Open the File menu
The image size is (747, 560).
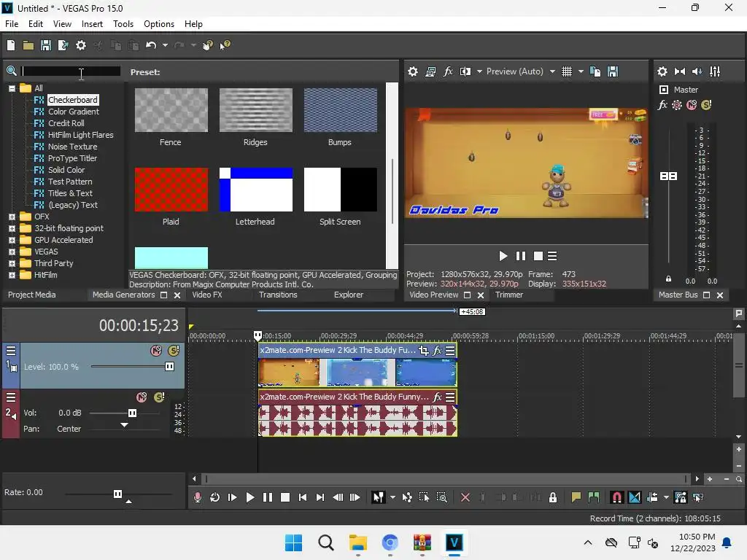12,24
